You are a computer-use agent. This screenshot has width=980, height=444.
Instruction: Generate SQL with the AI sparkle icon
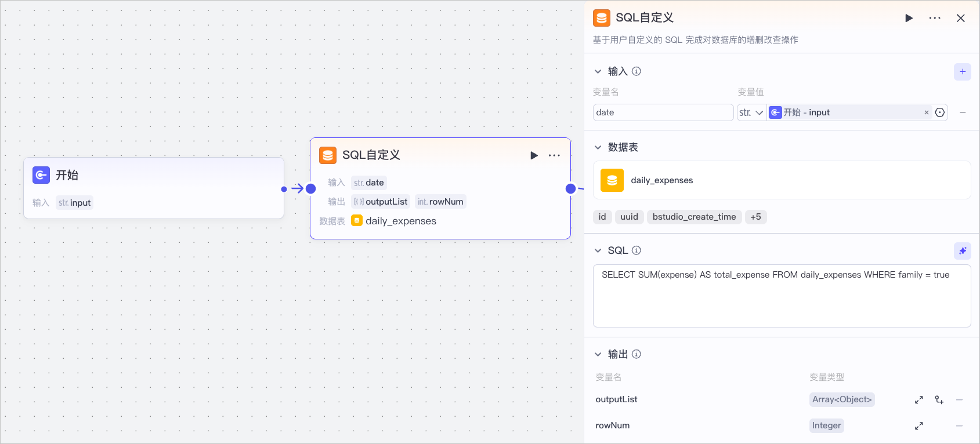963,251
